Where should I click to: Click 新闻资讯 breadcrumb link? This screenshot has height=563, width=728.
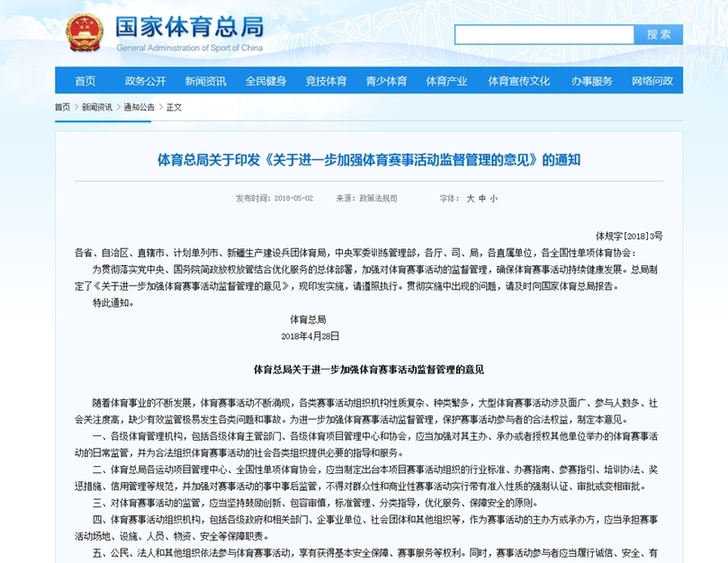(97, 107)
